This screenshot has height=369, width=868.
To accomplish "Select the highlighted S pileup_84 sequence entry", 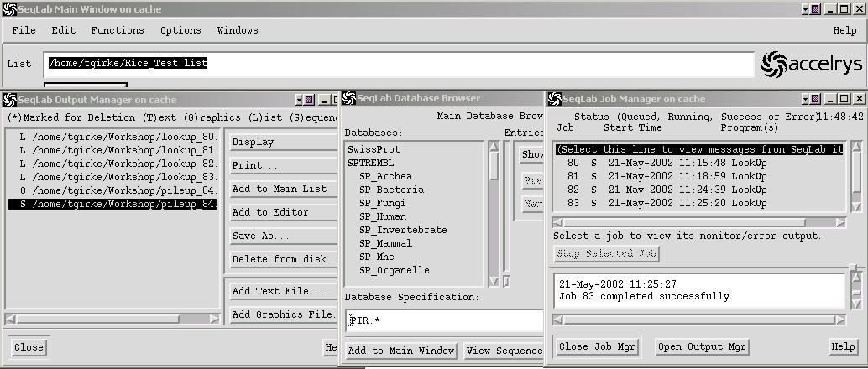I will [x=112, y=204].
